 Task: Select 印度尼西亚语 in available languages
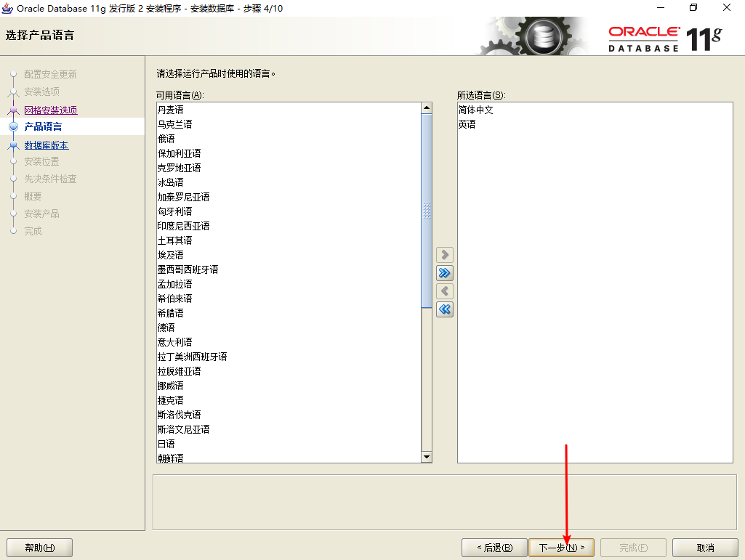coord(289,226)
